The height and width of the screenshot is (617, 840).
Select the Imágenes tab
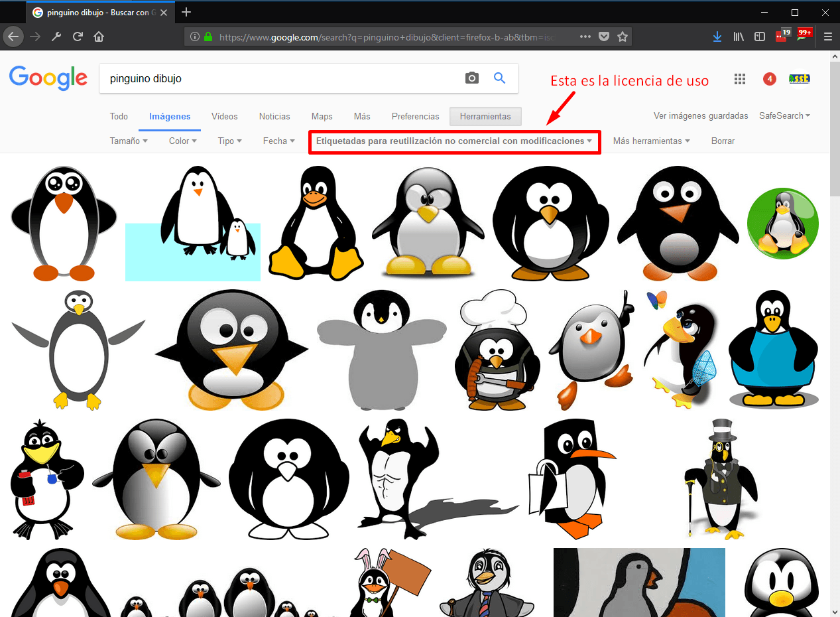click(170, 116)
